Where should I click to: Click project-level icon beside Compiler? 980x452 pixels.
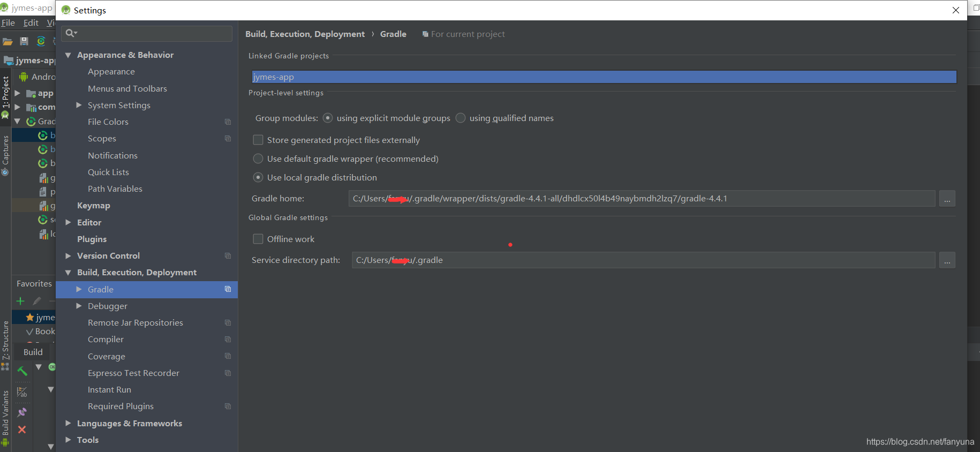(228, 340)
